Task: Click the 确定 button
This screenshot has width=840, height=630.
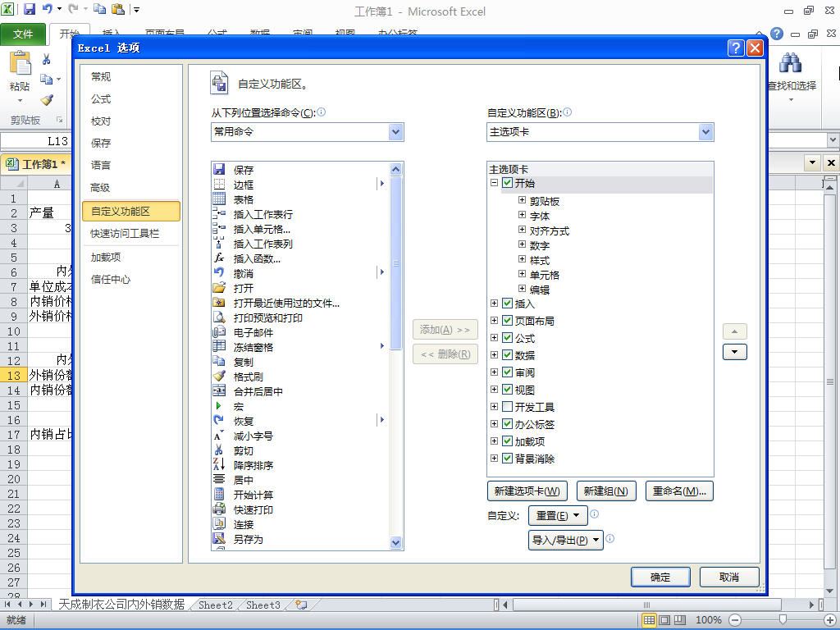Action: (660, 577)
